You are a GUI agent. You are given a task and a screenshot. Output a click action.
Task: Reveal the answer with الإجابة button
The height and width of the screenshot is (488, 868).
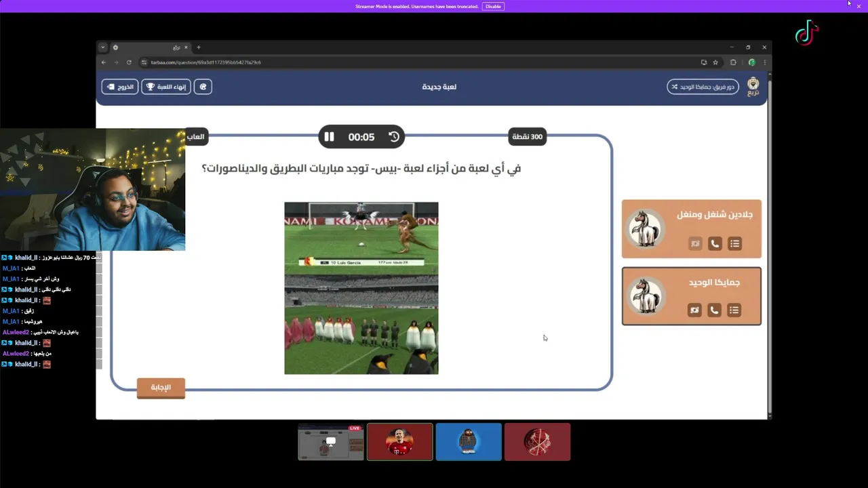[x=161, y=388]
